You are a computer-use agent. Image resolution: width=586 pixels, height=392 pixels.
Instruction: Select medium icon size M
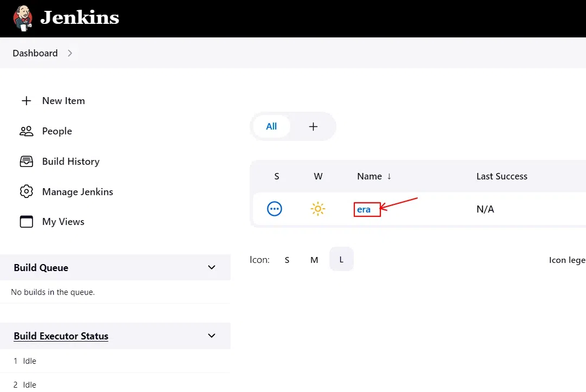[x=314, y=260]
